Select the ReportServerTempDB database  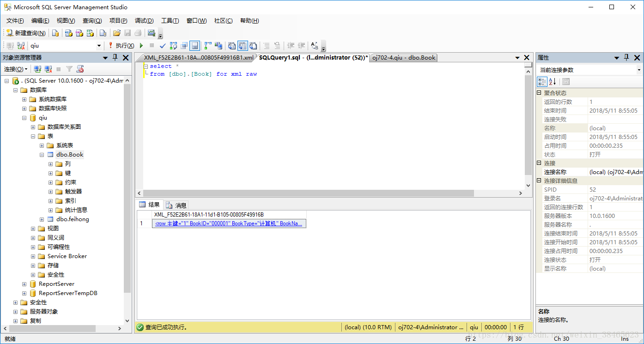click(68, 293)
